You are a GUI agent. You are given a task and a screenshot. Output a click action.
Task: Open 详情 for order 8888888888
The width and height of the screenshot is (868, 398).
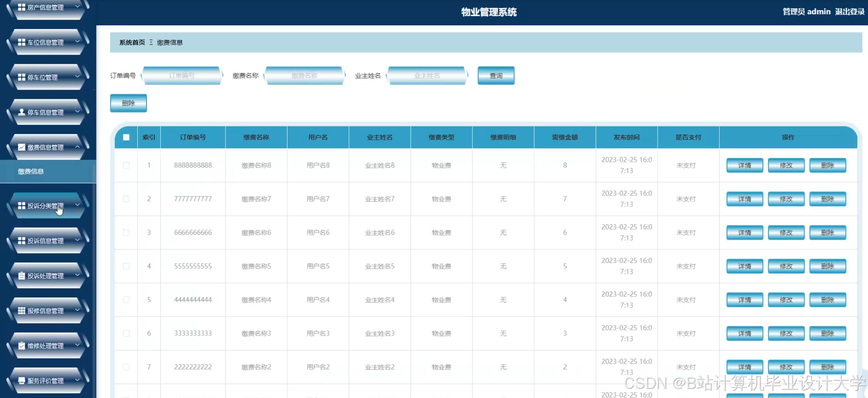tap(745, 165)
